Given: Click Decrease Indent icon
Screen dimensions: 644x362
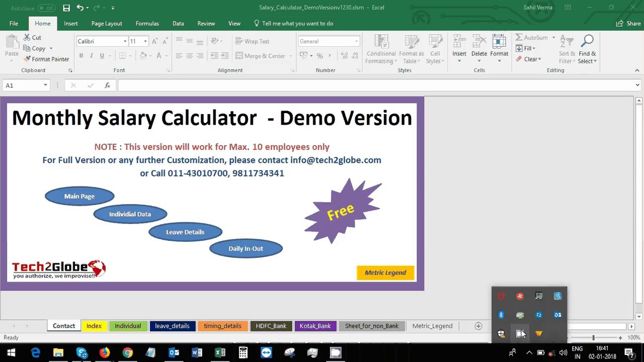Looking at the screenshot, I should (214, 56).
